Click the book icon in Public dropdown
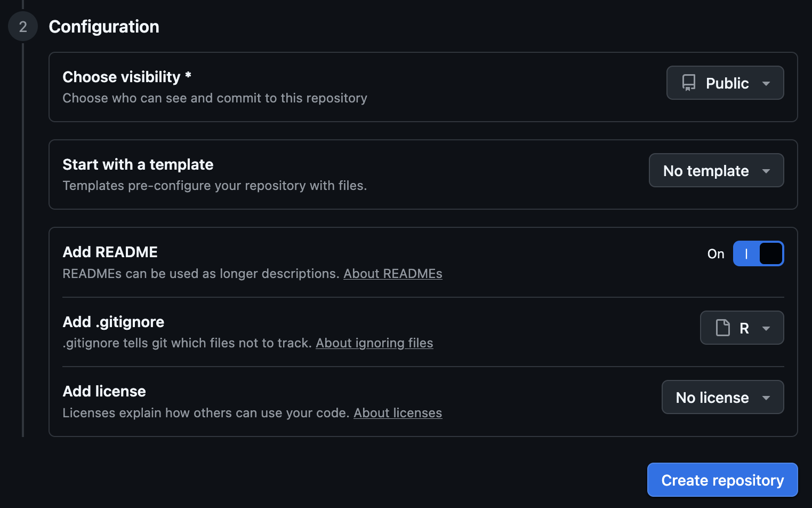Image resolution: width=812 pixels, height=508 pixels. tap(690, 83)
